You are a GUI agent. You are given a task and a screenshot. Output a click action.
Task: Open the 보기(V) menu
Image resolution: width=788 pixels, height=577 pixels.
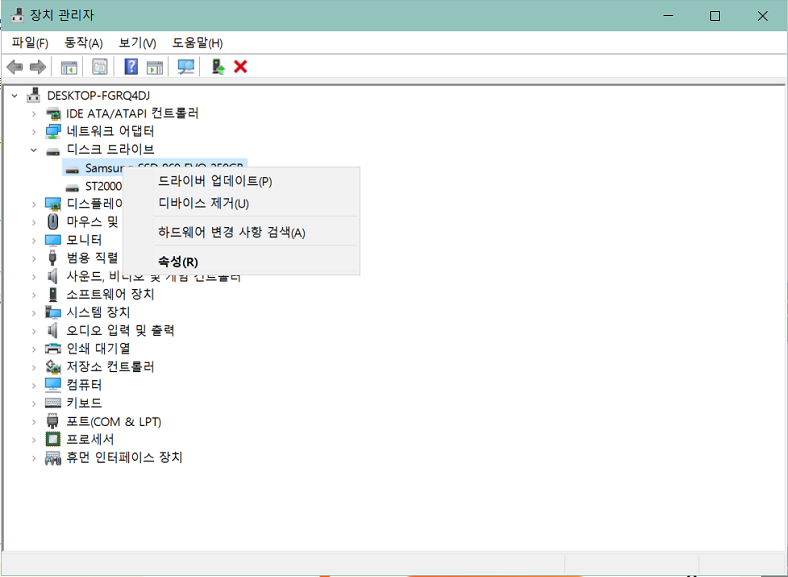click(x=137, y=43)
